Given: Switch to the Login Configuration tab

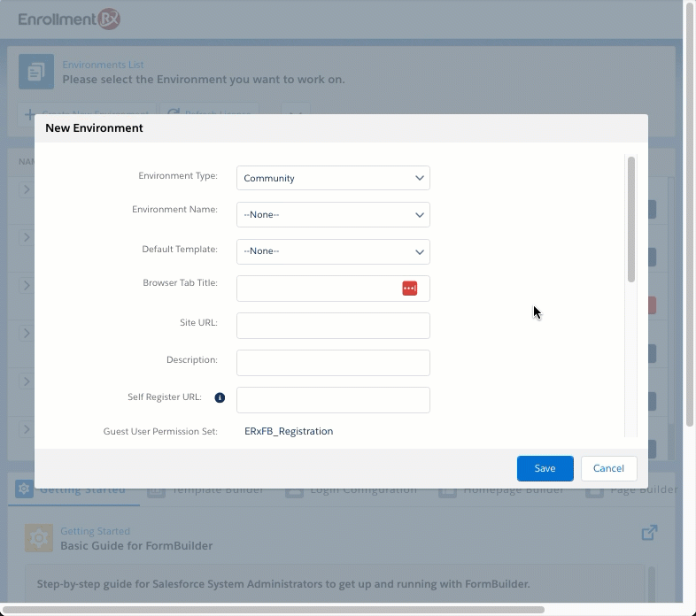Looking at the screenshot, I should tap(351, 490).
